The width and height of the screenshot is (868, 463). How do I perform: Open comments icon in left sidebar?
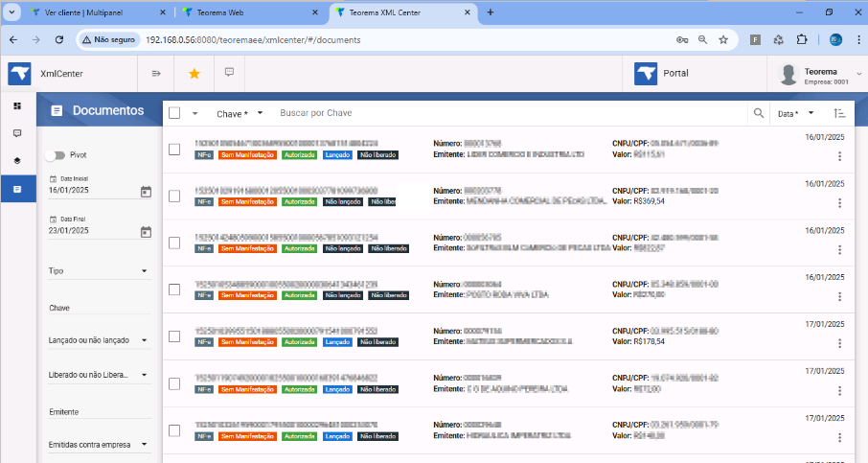(17, 133)
